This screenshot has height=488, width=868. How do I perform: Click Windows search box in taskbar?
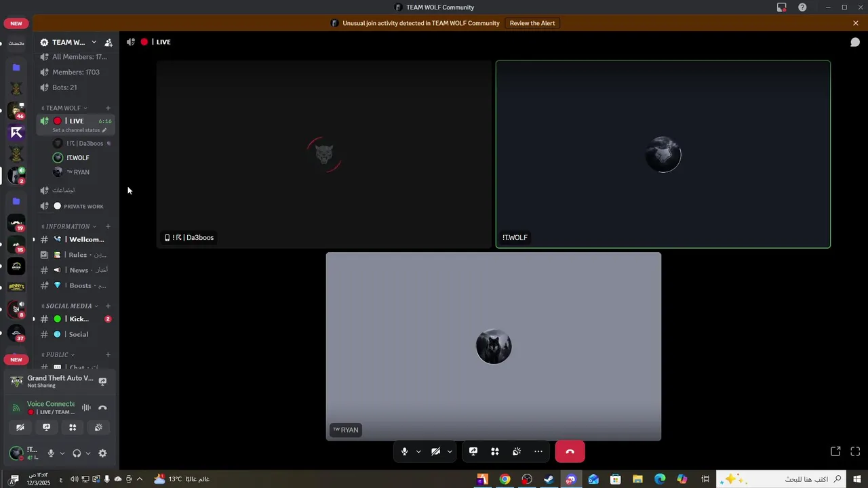(782, 479)
